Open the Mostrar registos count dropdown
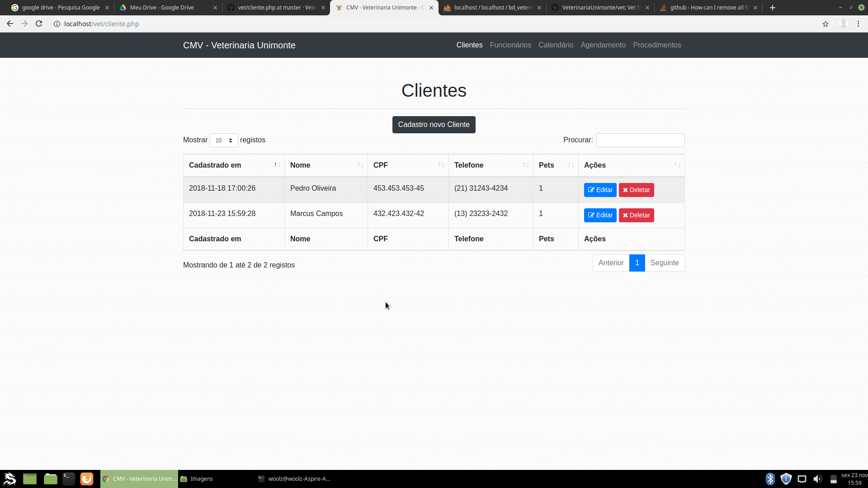 pyautogui.click(x=224, y=141)
